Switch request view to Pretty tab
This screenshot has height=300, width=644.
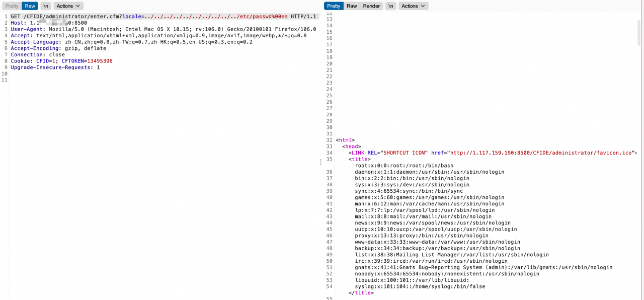coord(12,6)
